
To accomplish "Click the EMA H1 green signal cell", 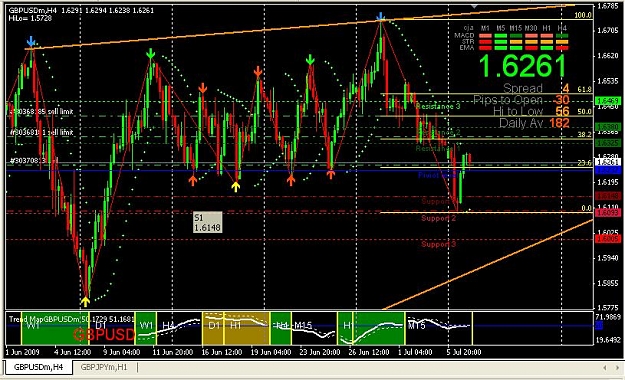I will click(546, 48).
